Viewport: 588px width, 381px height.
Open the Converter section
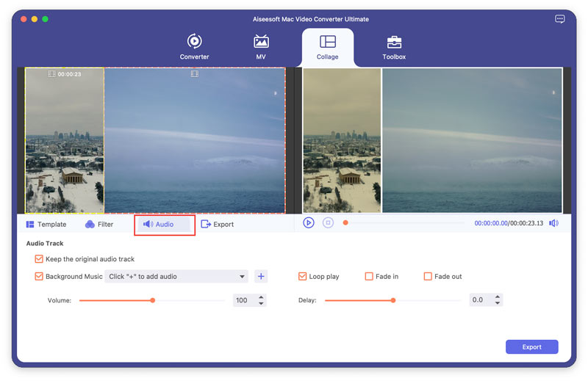pos(194,47)
